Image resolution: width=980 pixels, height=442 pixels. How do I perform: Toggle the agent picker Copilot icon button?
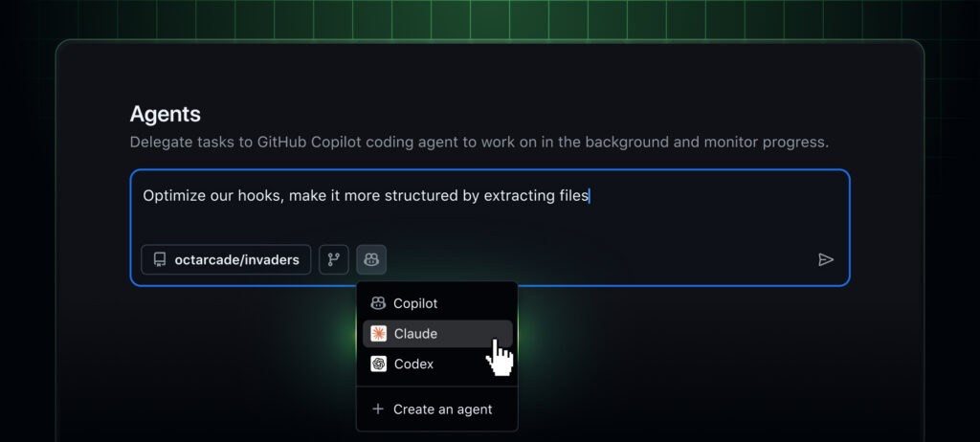[x=371, y=259]
